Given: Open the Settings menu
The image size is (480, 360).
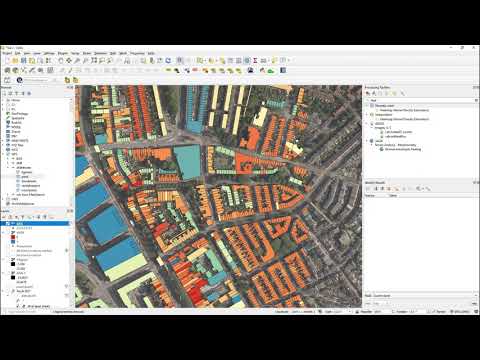Looking at the screenshot, I should click(49, 53).
